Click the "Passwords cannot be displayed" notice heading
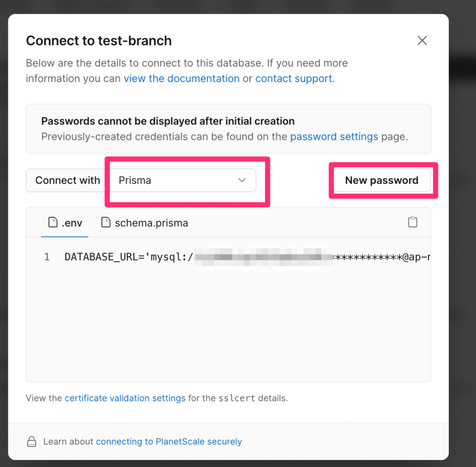476x467 pixels. click(x=168, y=121)
